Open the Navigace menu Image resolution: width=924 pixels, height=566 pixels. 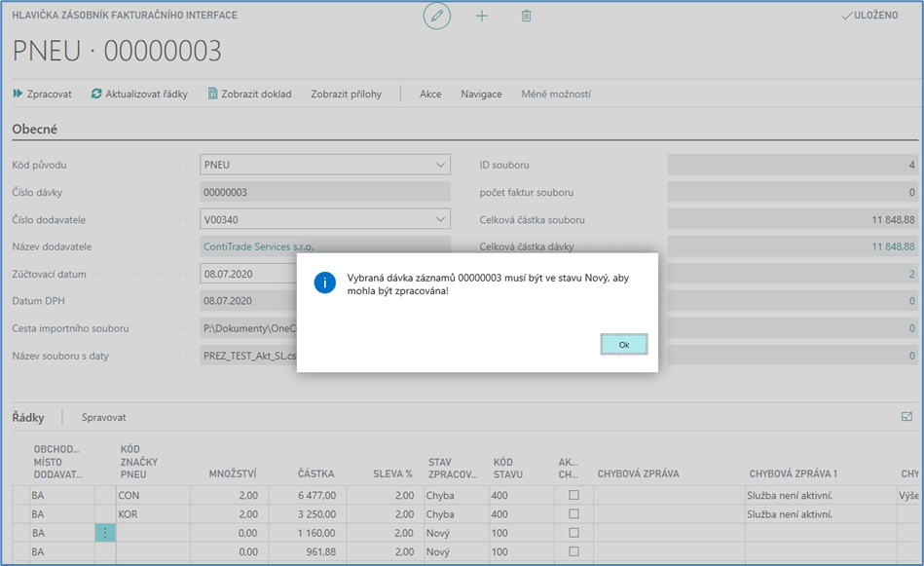click(481, 94)
